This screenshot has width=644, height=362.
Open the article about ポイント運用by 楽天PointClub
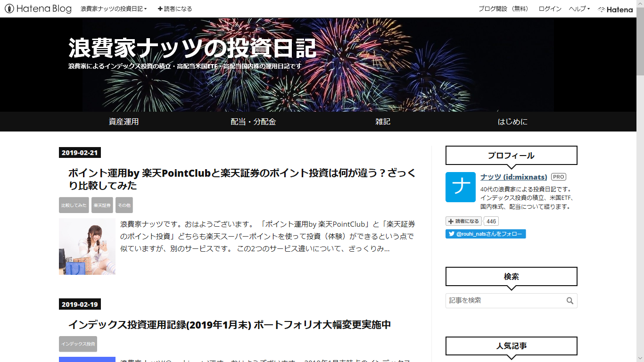(242, 179)
